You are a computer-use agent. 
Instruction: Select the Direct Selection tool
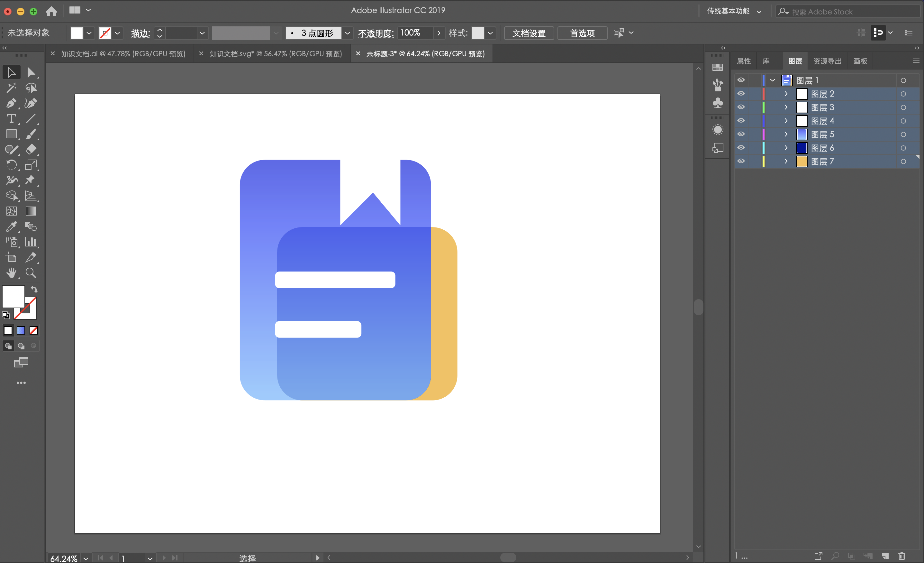(x=31, y=72)
